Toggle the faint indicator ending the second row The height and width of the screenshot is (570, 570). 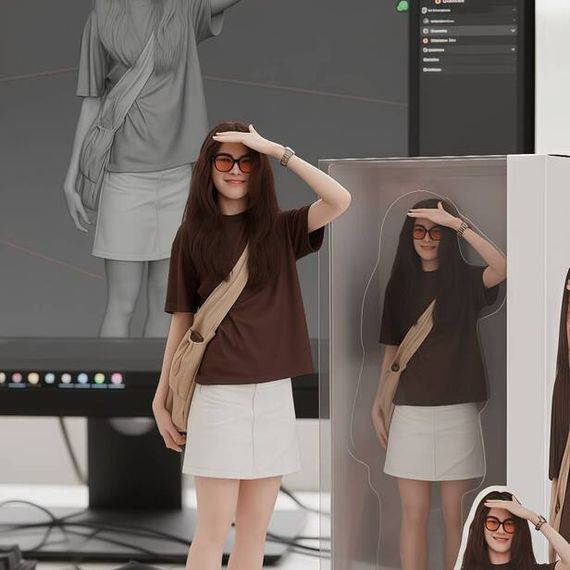[514, 21]
